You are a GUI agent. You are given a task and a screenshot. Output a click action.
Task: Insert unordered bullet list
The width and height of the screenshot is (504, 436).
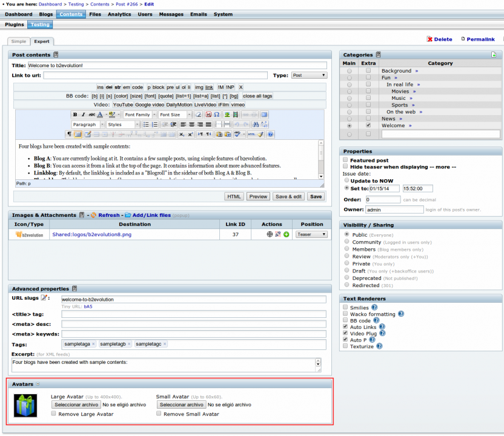(146, 125)
